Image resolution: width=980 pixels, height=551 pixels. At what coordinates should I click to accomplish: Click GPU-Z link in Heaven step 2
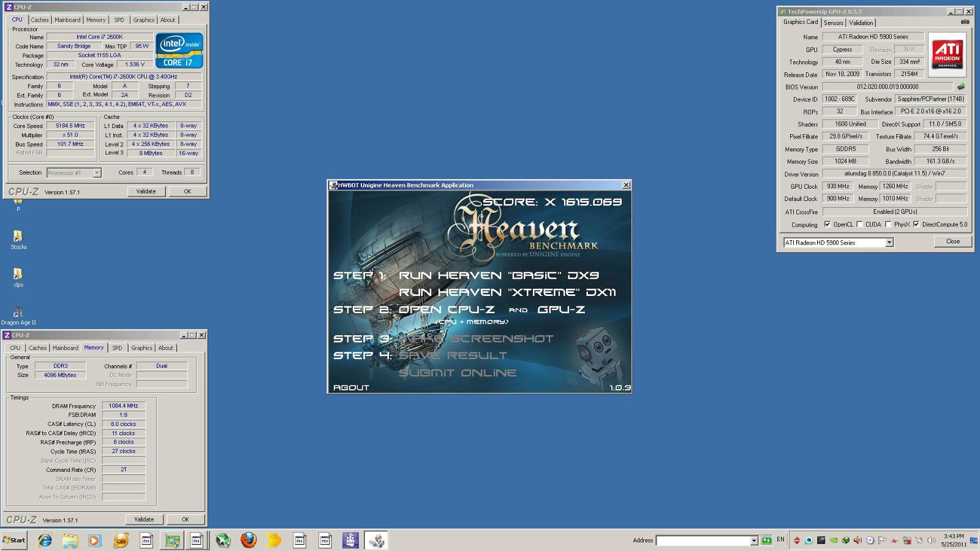(561, 310)
